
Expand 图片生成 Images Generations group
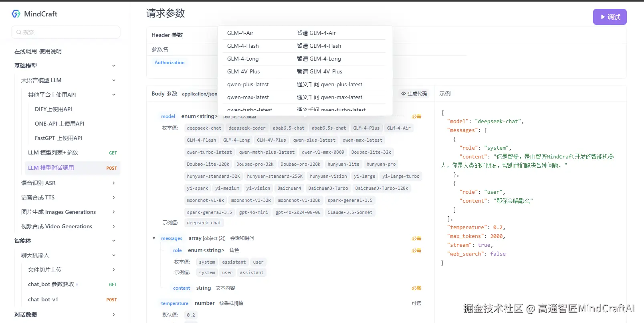[114, 212]
